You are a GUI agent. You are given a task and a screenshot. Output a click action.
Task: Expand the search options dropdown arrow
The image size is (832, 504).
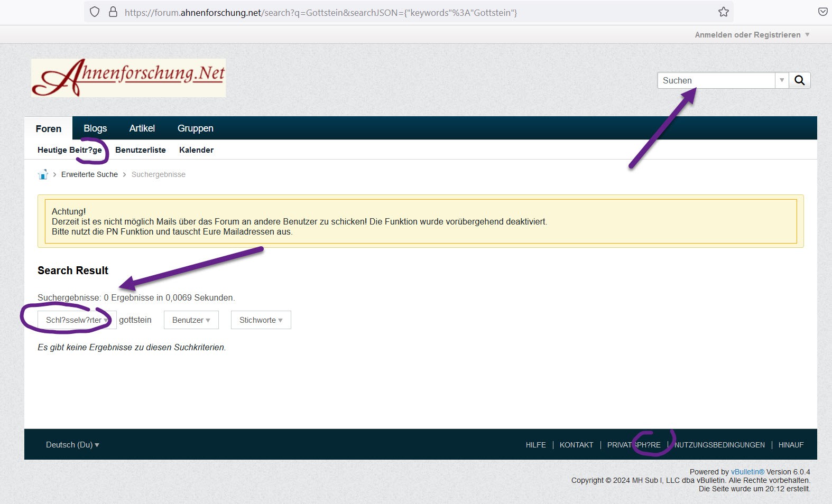782,80
